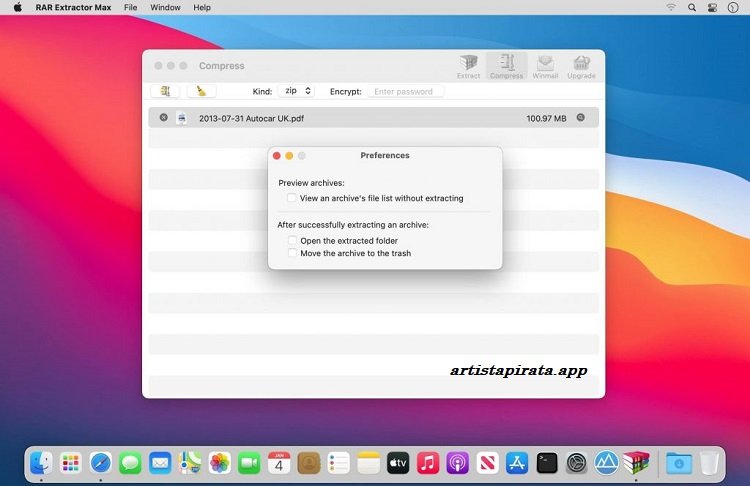Open Terminal from the Dock

(547, 463)
